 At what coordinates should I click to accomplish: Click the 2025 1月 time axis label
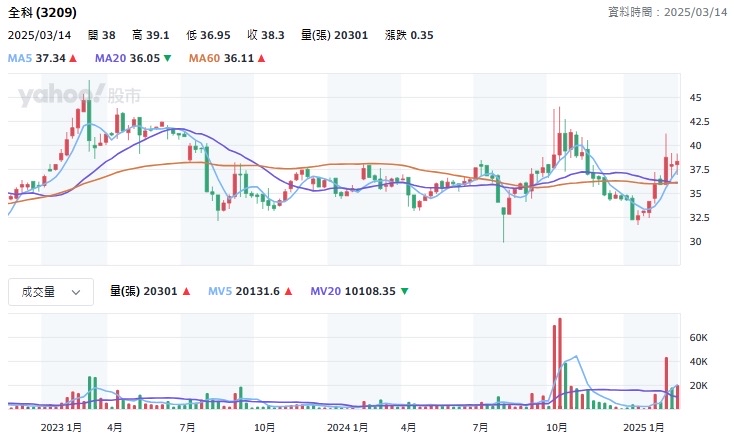click(x=644, y=428)
